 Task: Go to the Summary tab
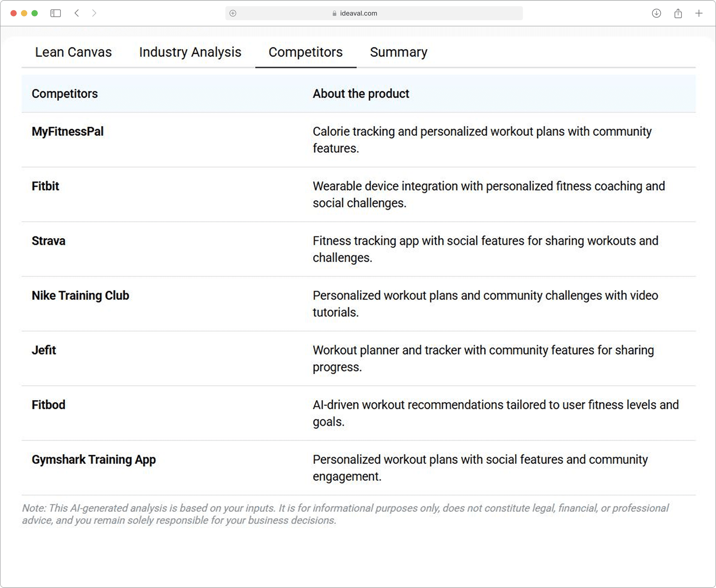click(x=399, y=52)
